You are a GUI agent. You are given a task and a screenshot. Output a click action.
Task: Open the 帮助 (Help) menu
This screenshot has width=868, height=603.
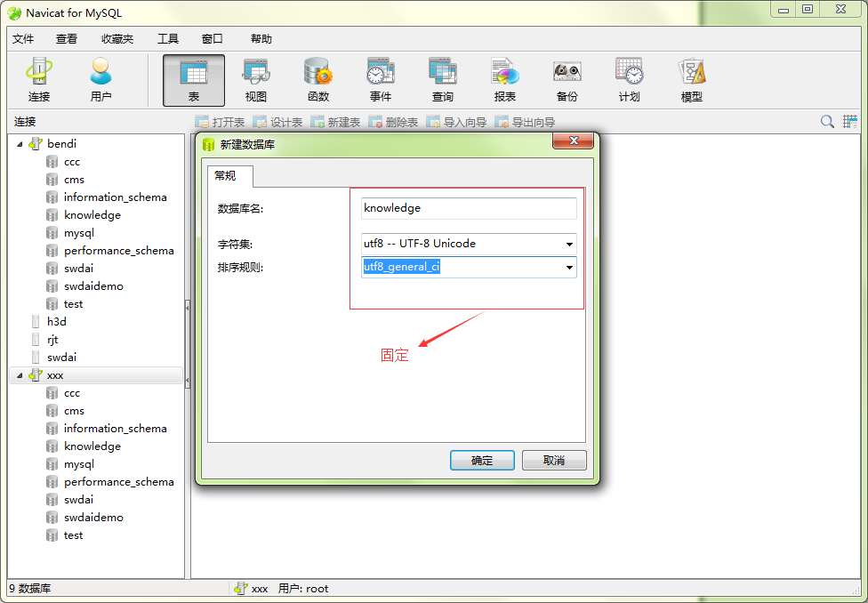coord(261,39)
